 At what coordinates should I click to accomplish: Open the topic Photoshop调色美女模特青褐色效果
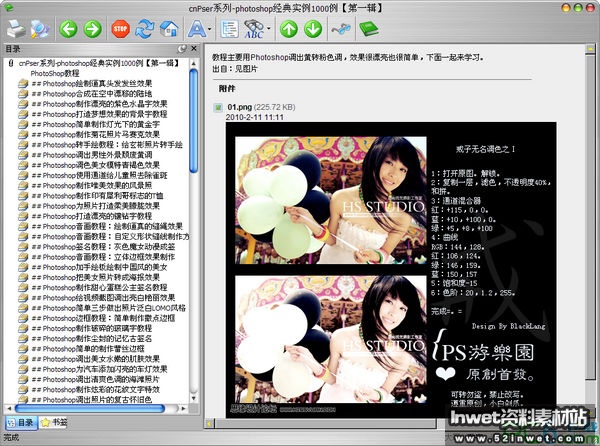(96, 165)
